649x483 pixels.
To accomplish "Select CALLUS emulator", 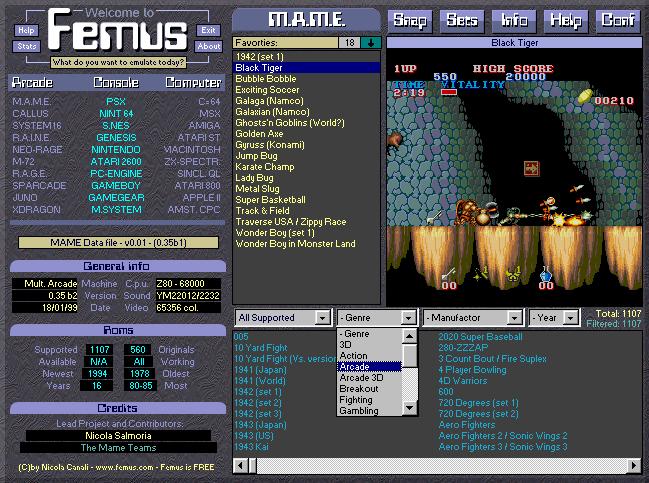I will click(x=30, y=114).
